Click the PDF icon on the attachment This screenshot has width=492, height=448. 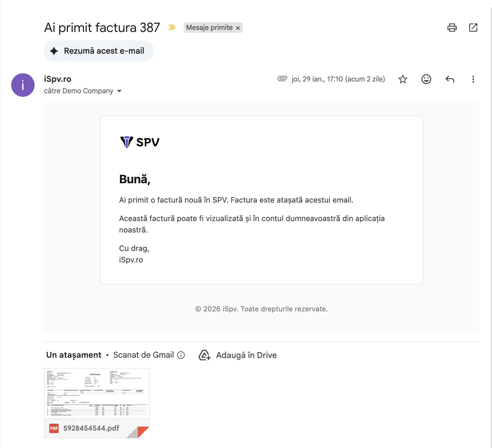point(54,428)
